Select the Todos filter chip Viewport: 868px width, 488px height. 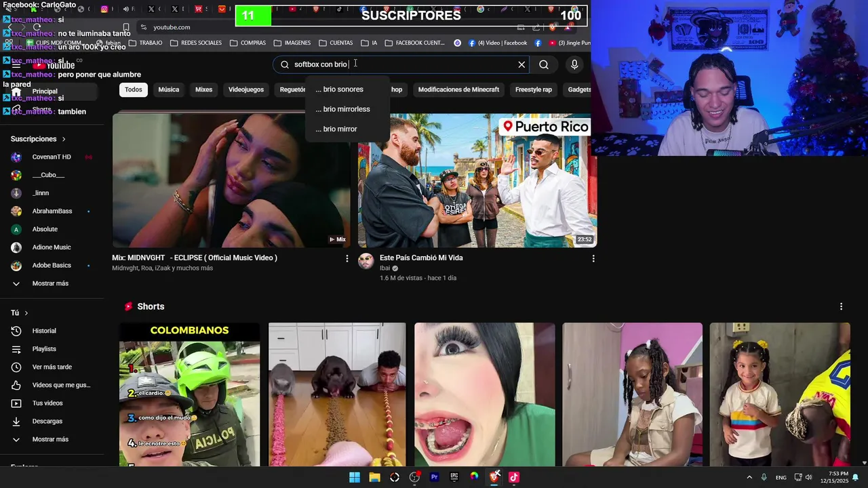tap(134, 89)
